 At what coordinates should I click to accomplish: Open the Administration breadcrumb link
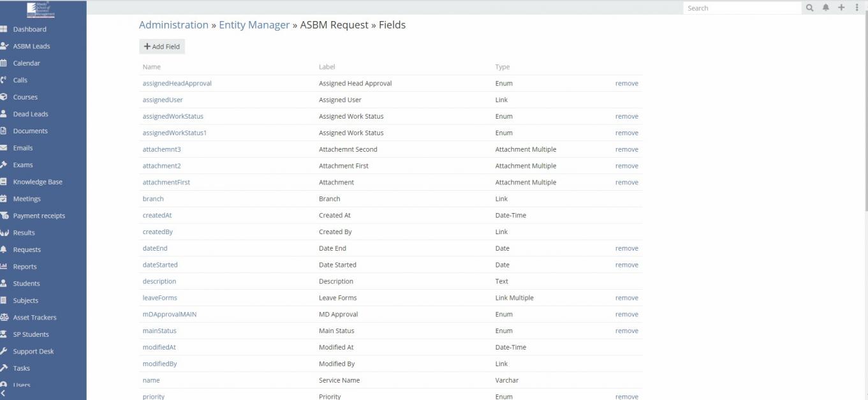(x=173, y=25)
